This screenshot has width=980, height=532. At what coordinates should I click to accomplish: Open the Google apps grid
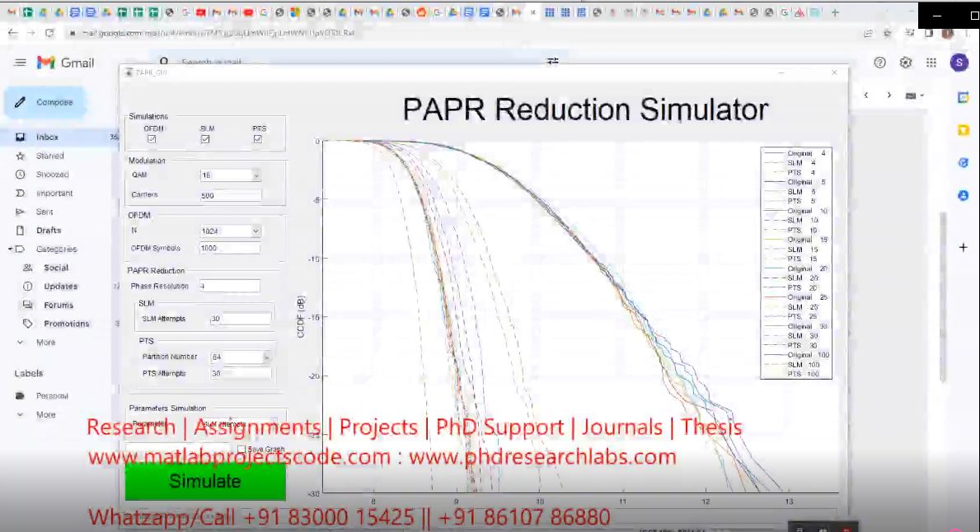(x=931, y=63)
